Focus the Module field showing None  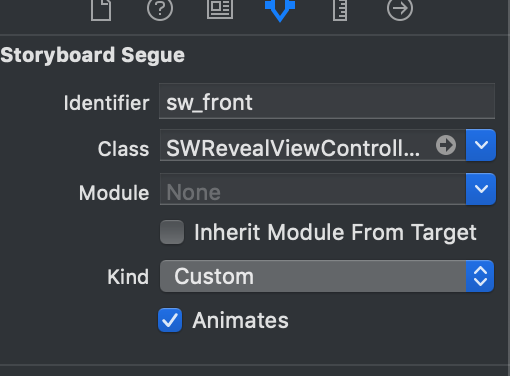point(313,189)
